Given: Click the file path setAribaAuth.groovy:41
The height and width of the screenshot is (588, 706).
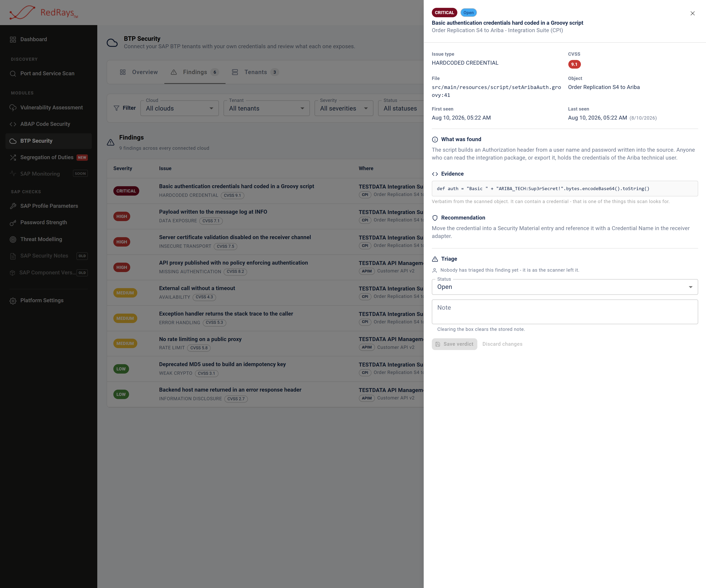Looking at the screenshot, I should tap(496, 91).
